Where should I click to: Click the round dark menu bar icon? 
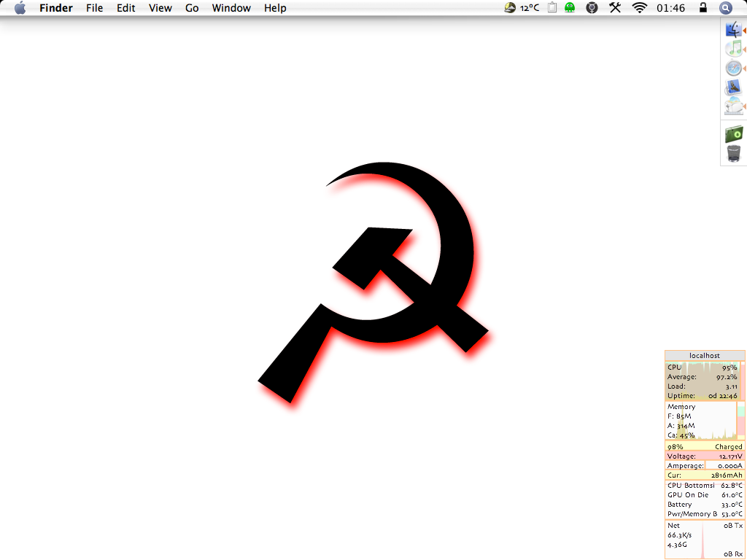592,7
